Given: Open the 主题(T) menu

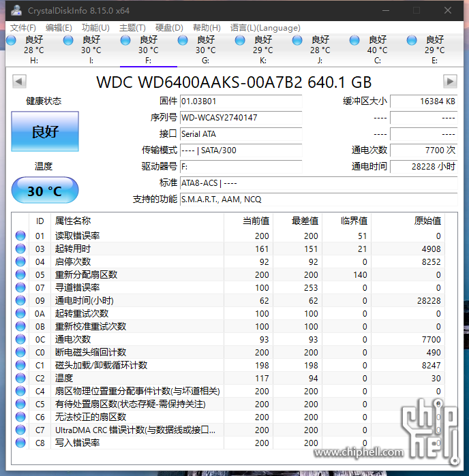Looking at the screenshot, I should click(132, 28).
